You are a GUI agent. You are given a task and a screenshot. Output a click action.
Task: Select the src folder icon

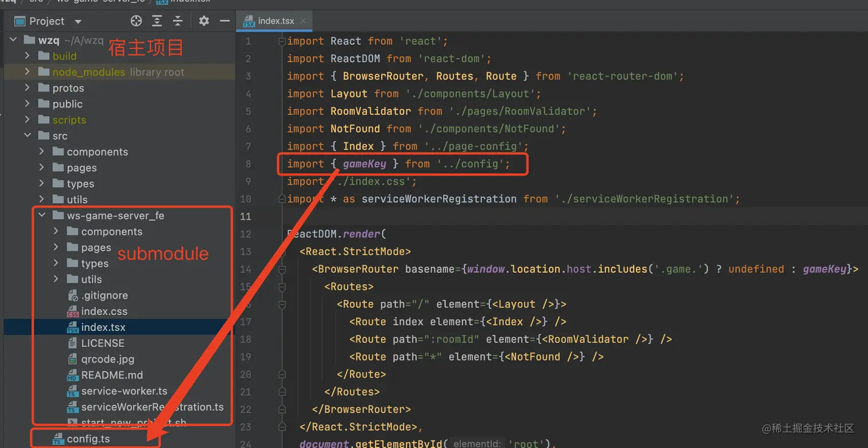pyautogui.click(x=44, y=136)
